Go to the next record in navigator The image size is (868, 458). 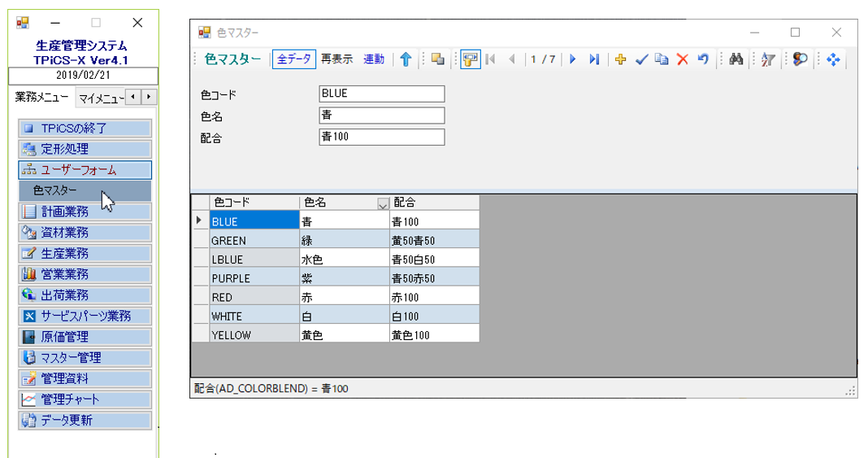tap(573, 59)
